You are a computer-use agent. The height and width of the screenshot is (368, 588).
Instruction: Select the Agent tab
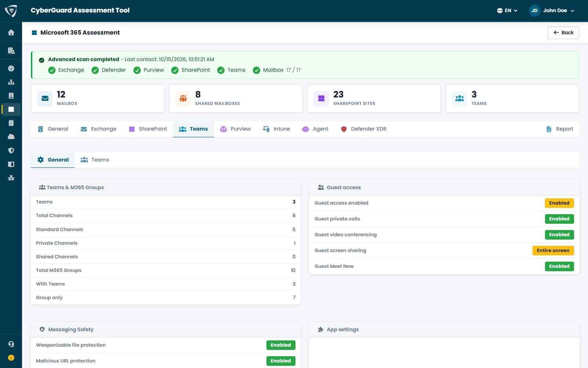click(315, 129)
